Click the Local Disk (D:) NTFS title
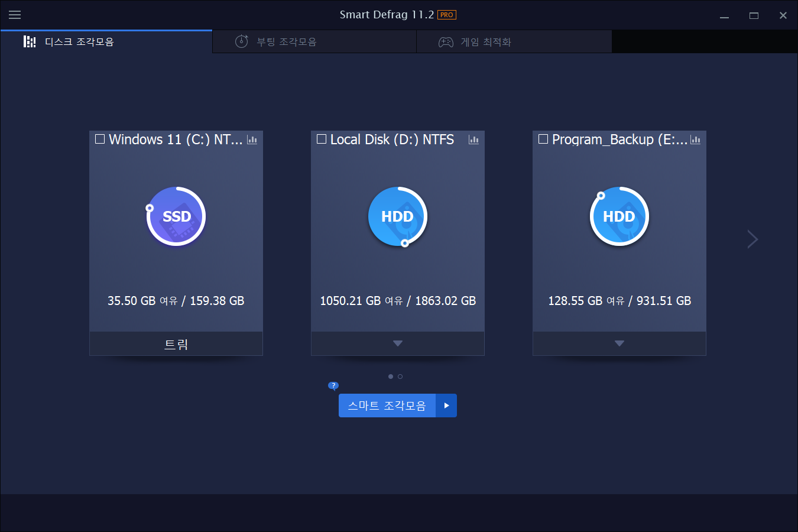Viewport: 798px width, 532px height. coord(392,140)
